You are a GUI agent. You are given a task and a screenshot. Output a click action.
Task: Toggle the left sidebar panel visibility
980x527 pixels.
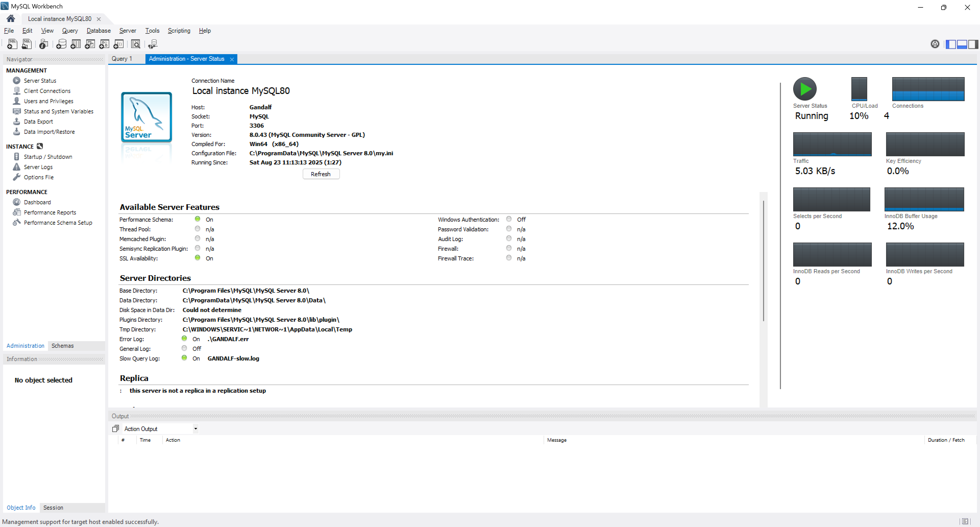coord(951,44)
